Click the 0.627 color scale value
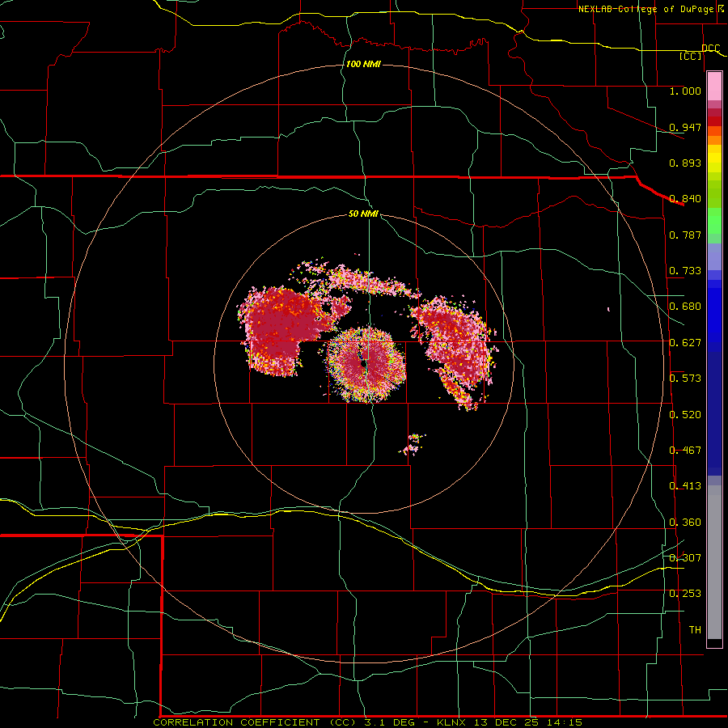The width and height of the screenshot is (728, 728). coord(685,343)
